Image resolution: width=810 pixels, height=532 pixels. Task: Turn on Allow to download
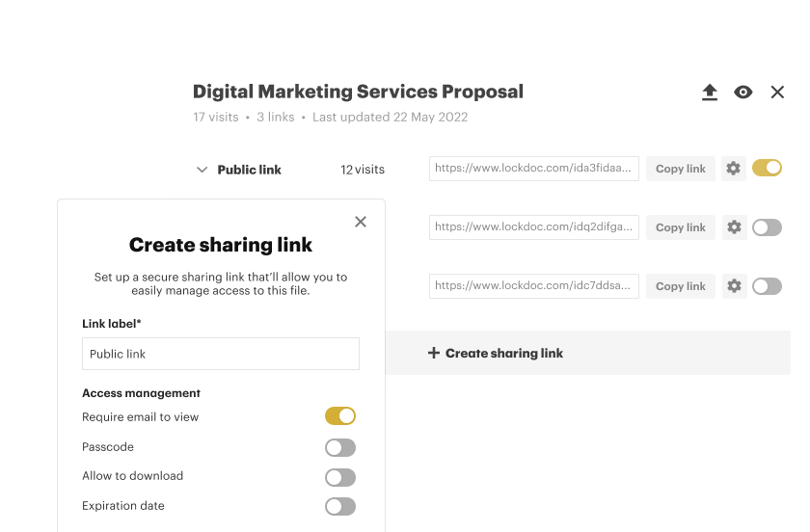(x=340, y=477)
